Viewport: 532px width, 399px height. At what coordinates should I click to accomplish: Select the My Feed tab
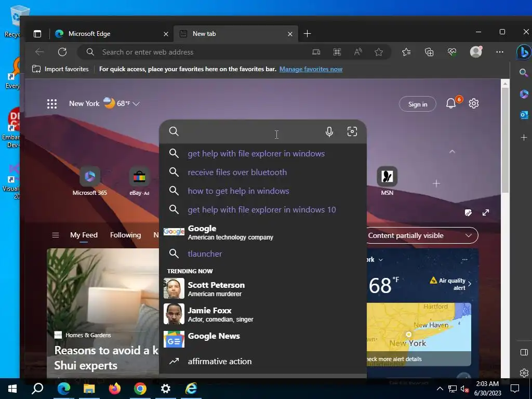pos(84,235)
